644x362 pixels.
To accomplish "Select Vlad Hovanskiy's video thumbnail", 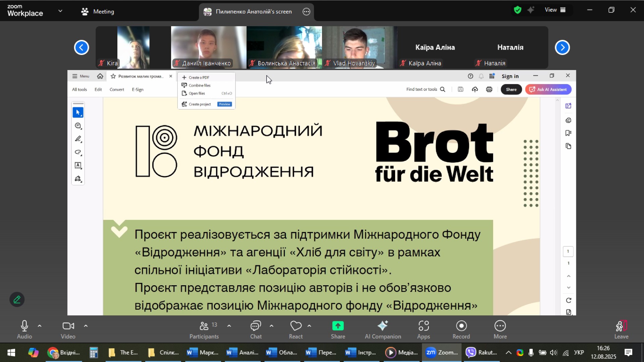I will (x=360, y=47).
